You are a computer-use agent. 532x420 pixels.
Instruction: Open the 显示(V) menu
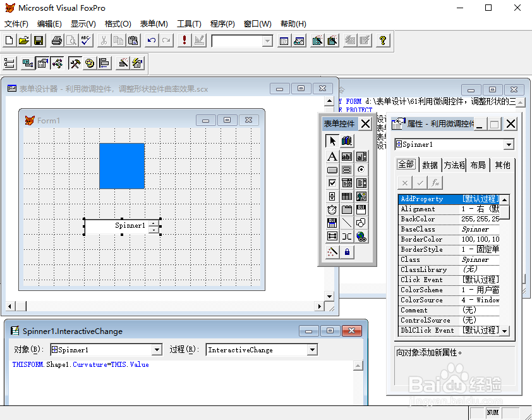click(83, 24)
